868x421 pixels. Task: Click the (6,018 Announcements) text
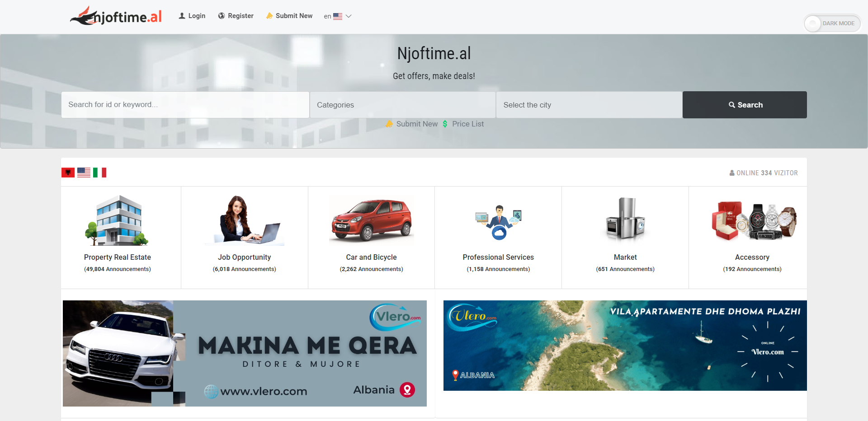(x=245, y=269)
